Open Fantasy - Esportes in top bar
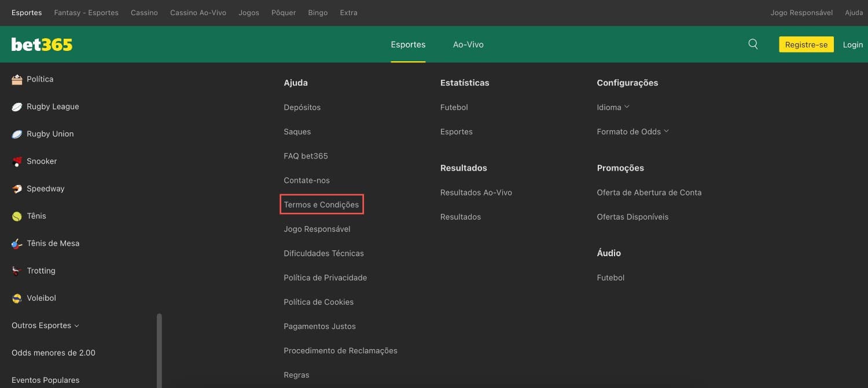The width and height of the screenshot is (868, 388). tap(86, 13)
